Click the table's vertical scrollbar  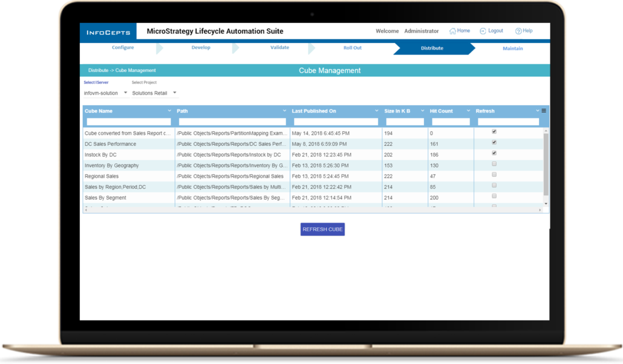[546, 163]
